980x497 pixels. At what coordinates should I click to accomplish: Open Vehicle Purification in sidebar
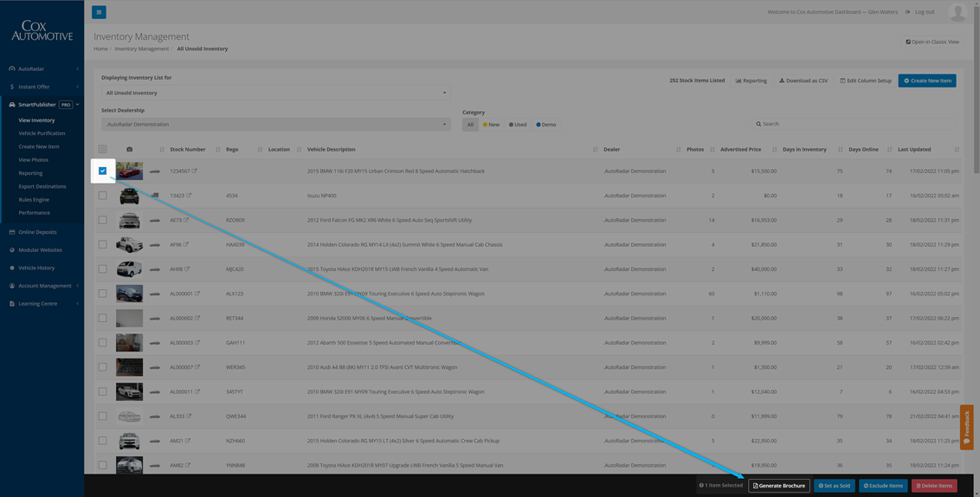[x=42, y=133]
